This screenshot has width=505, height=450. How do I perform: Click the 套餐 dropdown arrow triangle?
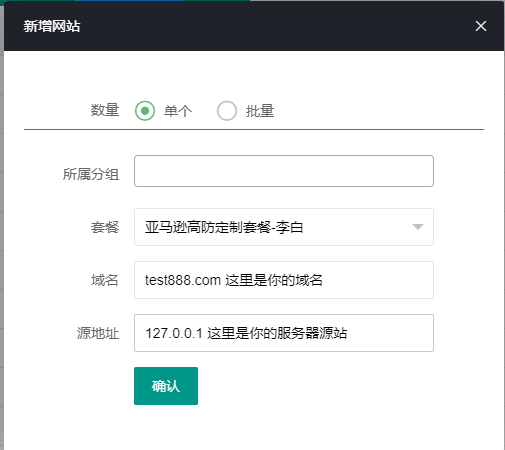click(418, 227)
